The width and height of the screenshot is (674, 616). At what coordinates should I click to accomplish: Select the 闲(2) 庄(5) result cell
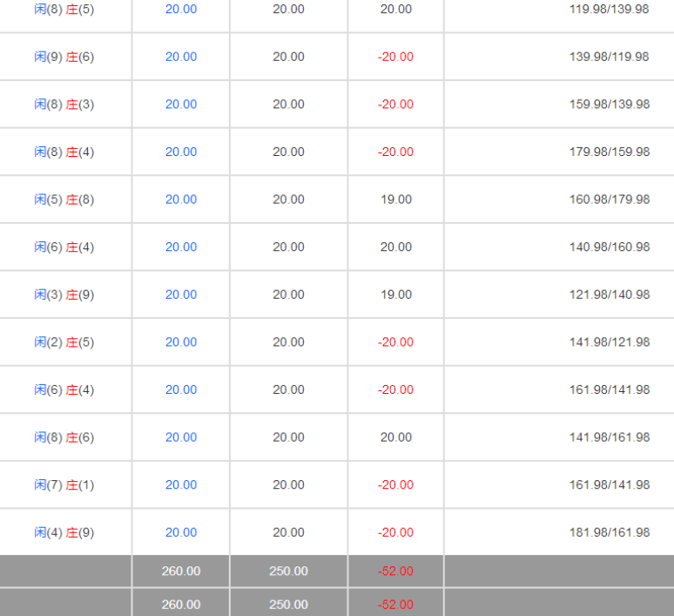point(64,342)
